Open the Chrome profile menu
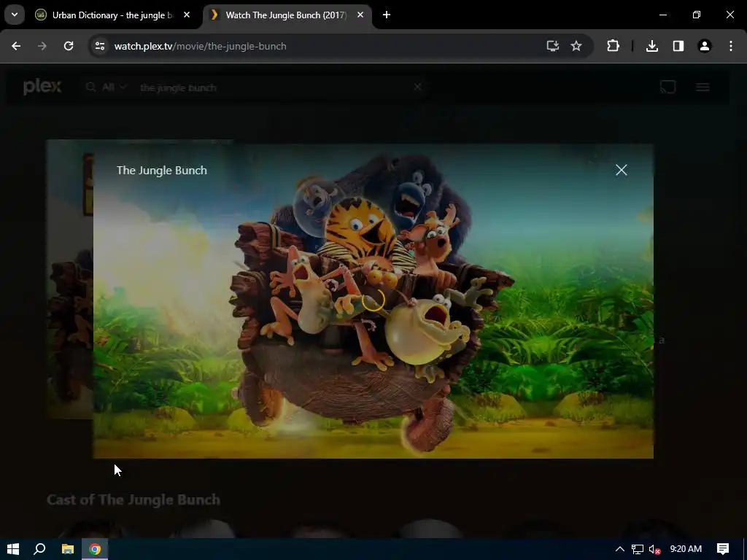Viewport: 747px width, 560px height. pyautogui.click(x=705, y=46)
